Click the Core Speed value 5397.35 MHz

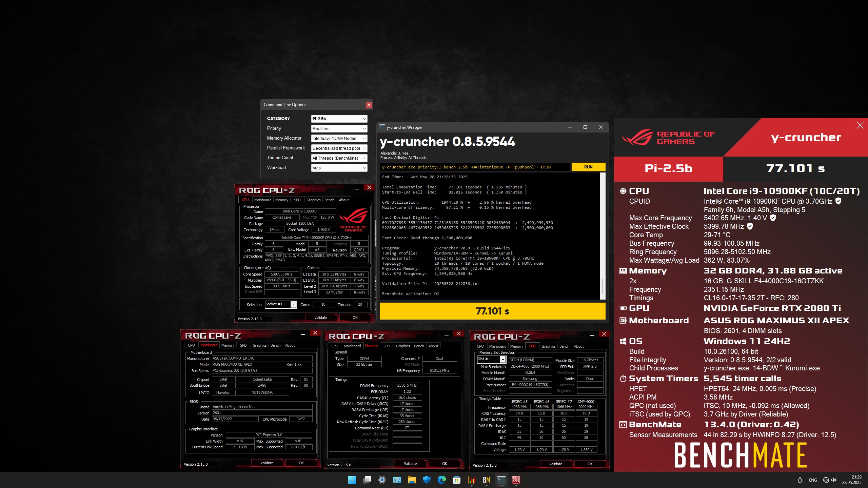coord(281,274)
